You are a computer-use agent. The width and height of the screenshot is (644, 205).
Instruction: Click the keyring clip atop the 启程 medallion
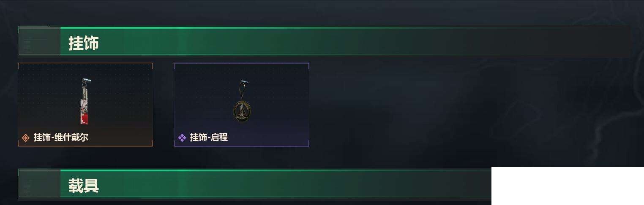[x=244, y=83]
